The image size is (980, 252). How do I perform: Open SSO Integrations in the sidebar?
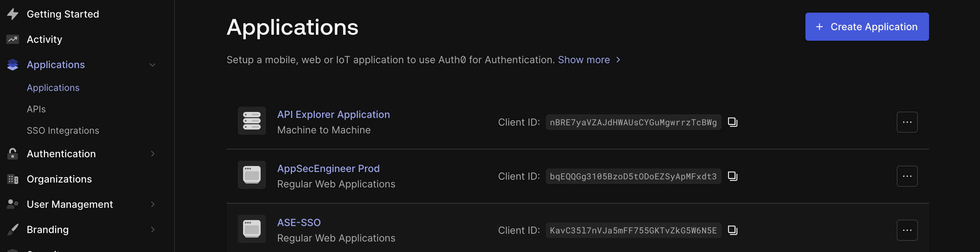tap(63, 130)
